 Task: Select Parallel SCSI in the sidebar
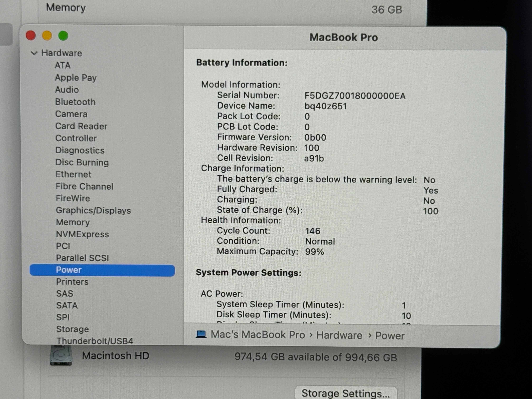[x=82, y=258]
